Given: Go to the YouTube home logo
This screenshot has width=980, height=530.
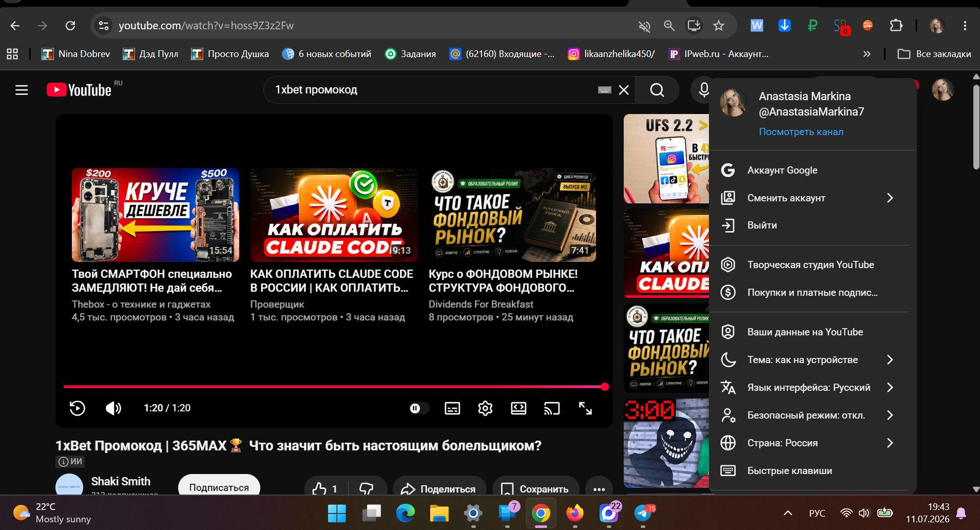Looking at the screenshot, I should pos(79,90).
